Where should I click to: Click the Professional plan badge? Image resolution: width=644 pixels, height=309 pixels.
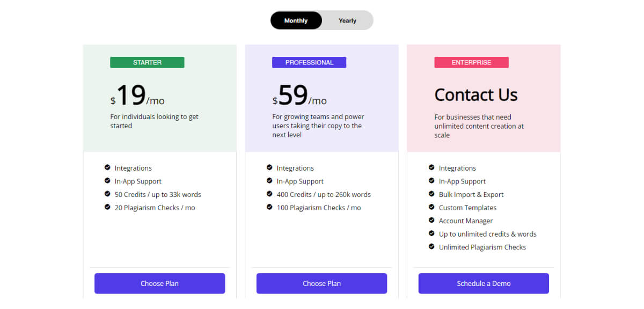[309, 63]
